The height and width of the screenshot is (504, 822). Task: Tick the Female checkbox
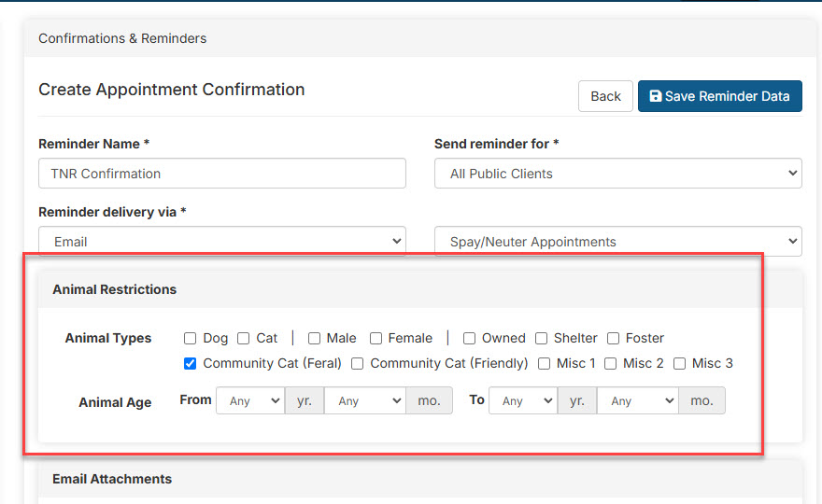pyautogui.click(x=376, y=339)
